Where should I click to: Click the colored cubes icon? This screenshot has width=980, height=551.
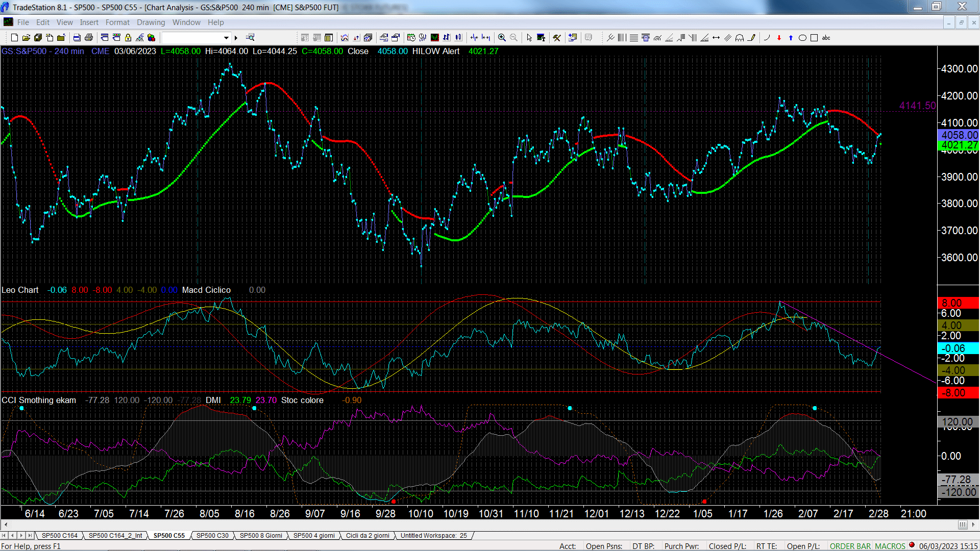pyautogui.click(x=151, y=37)
